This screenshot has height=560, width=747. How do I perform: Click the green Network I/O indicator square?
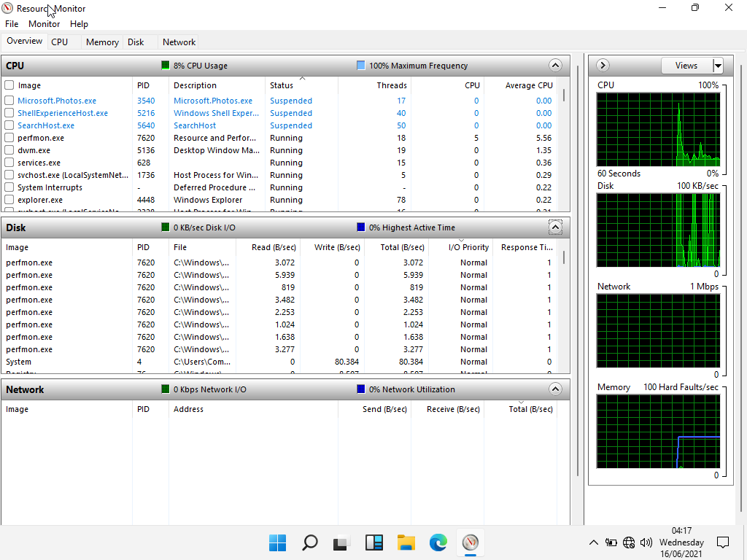pyautogui.click(x=166, y=389)
